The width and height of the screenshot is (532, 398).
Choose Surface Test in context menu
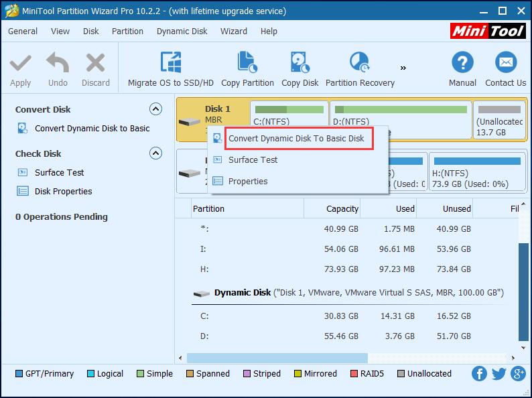point(253,160)
